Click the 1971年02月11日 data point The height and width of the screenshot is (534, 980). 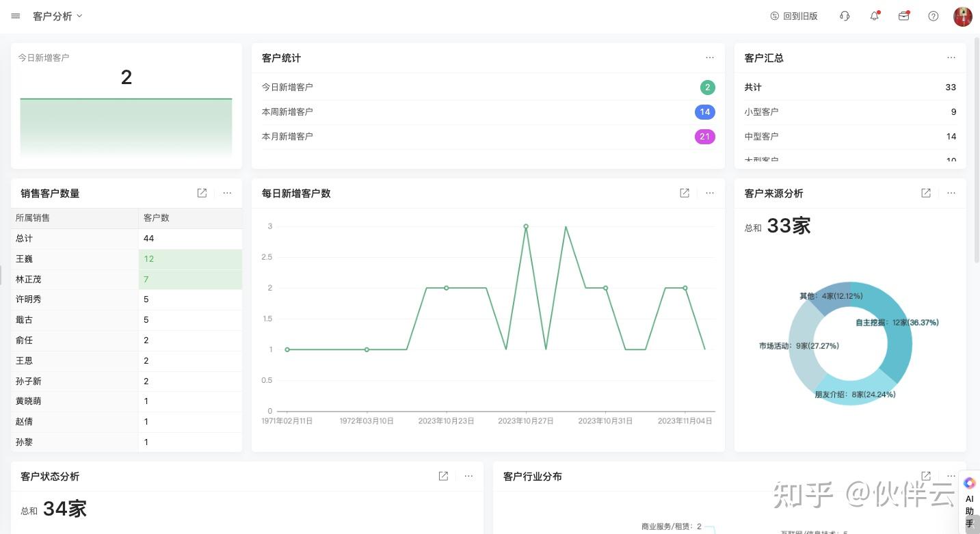tap(287, 349)
